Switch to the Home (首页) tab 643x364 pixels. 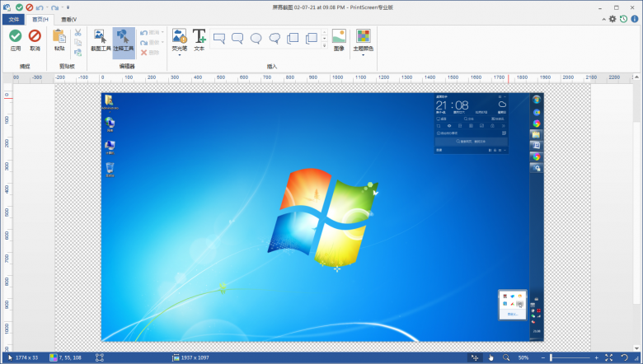[40, 19]
